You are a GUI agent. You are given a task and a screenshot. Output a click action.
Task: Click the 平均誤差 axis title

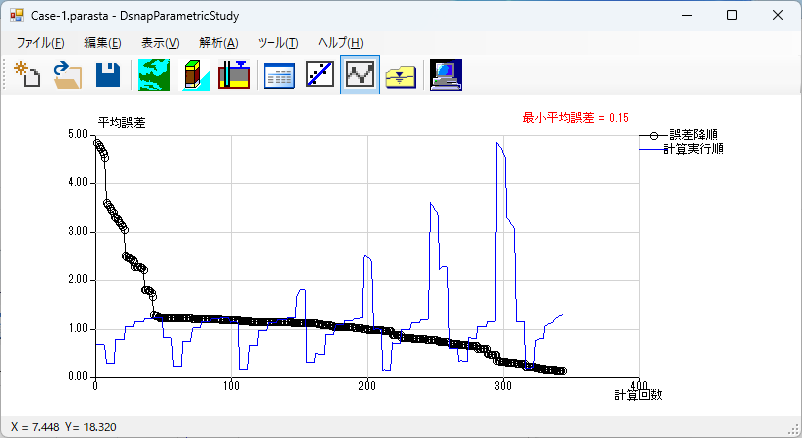coord(122,123)
